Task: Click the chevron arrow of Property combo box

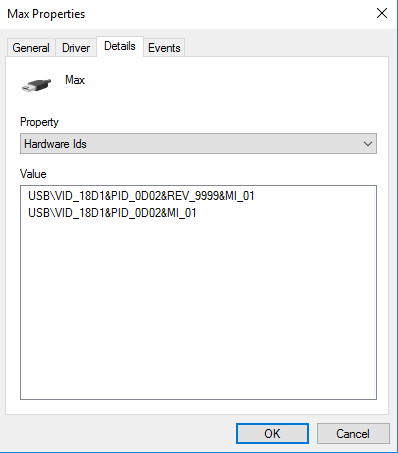Action: [x=368, y=144]
